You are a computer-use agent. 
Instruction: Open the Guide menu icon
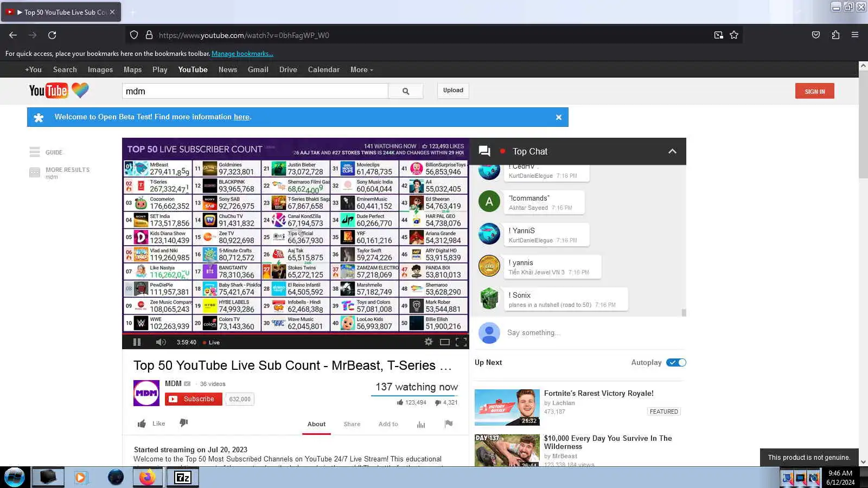35,152
